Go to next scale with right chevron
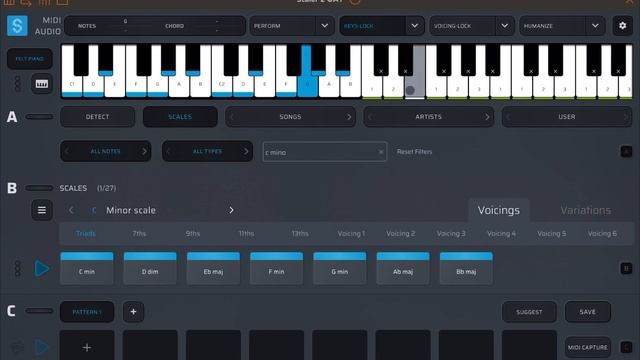Viewport: 640px width, 360px height. pyautogui.click(x=231, y=210)
